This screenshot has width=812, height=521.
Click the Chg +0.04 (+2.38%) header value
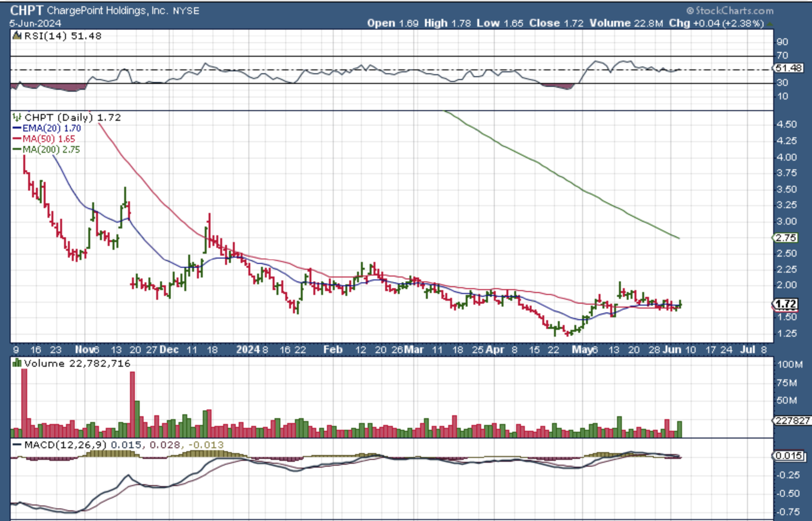click(716, 23)
